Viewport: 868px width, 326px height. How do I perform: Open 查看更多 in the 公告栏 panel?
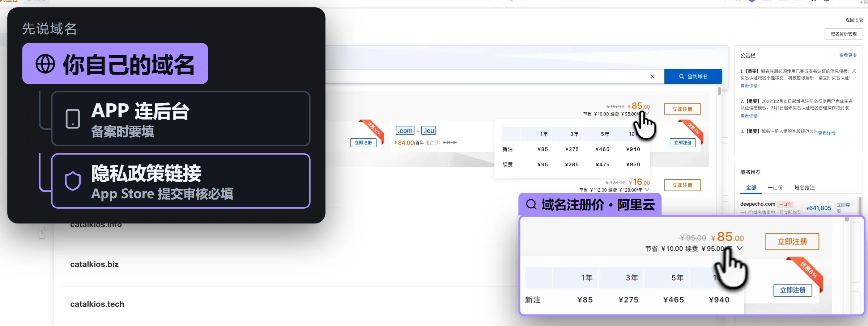point(848,55)
